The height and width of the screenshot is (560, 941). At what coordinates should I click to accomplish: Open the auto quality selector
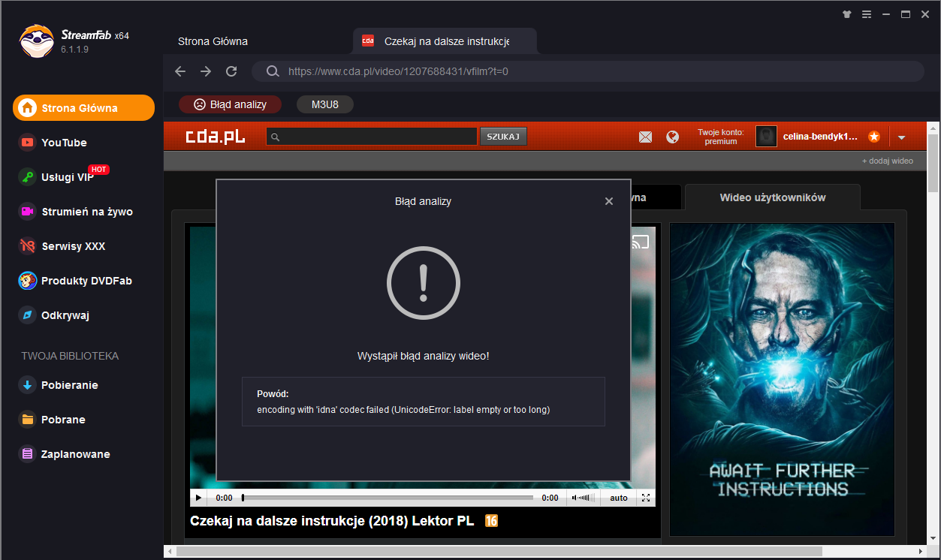click(x=619, y=498)
